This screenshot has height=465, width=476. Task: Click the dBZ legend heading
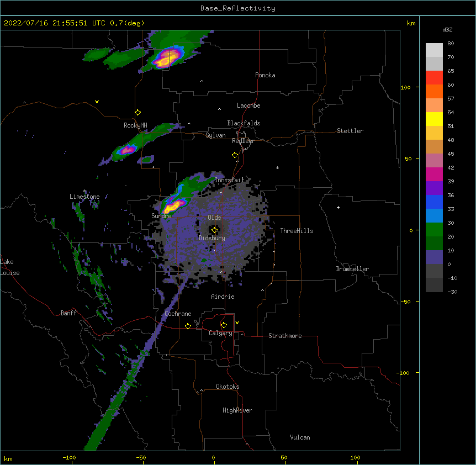pos(447,30)
